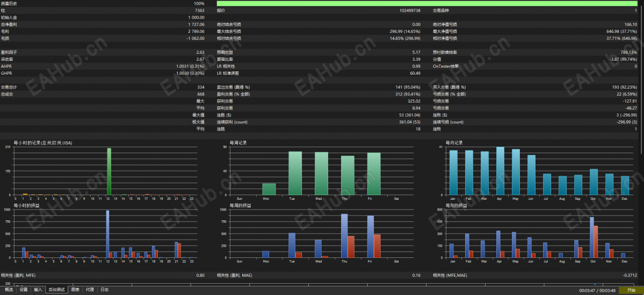Viewport: 644px width, 295px height.
Task: Select the 交易总计 value 334
Action: pos(201,87)
